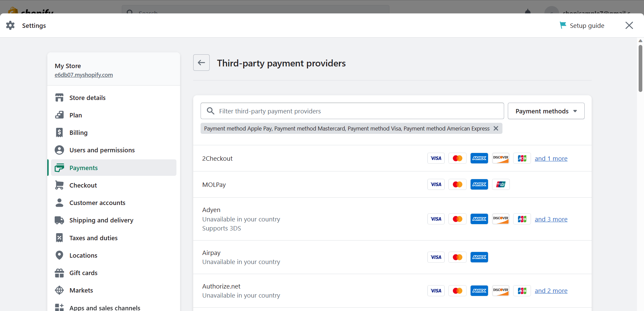The image size is (644, 311).
Task: Open Customer accounts settings
Action: pyautogui.click(x=114, y=203)
